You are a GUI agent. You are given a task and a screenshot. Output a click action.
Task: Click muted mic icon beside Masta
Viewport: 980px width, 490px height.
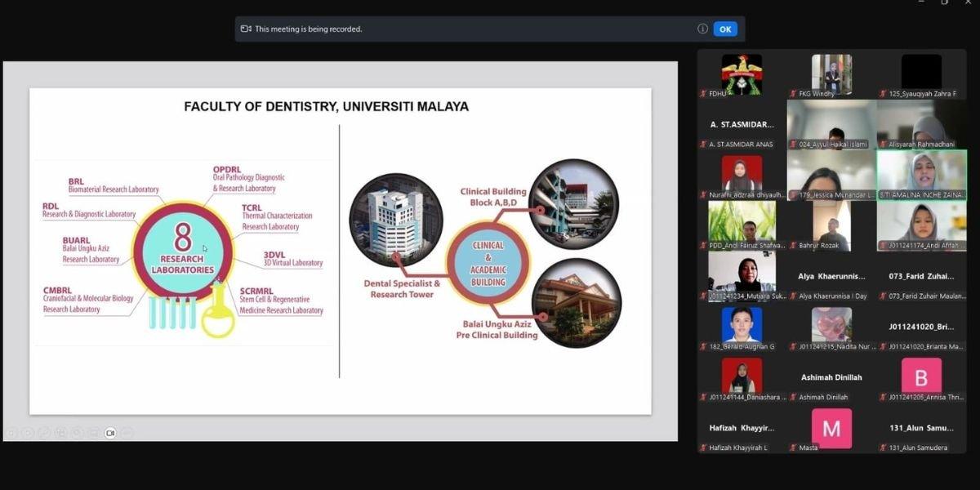coord(793,448)
